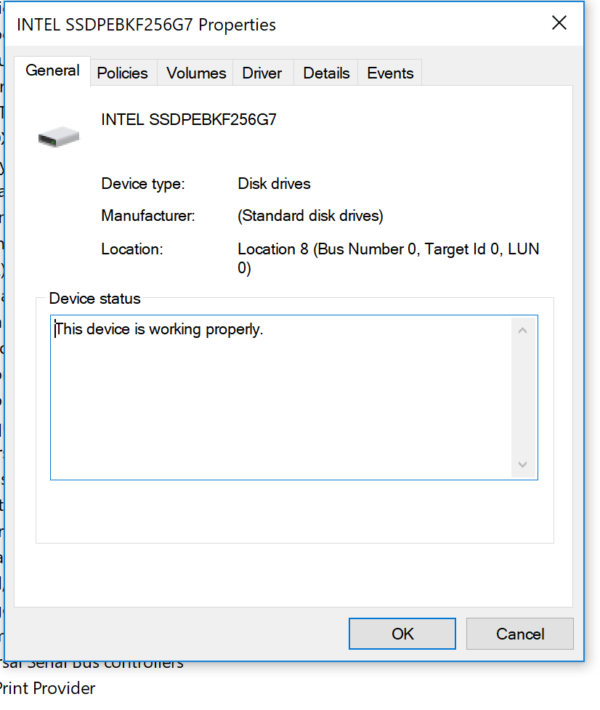Open the Volumes tab
600x710 pixels.
196,73
